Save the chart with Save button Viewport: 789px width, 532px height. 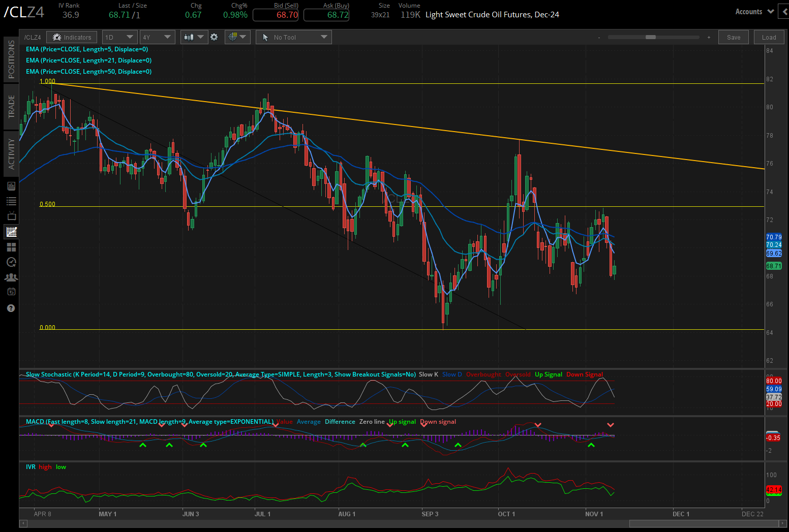pos(733,37)
